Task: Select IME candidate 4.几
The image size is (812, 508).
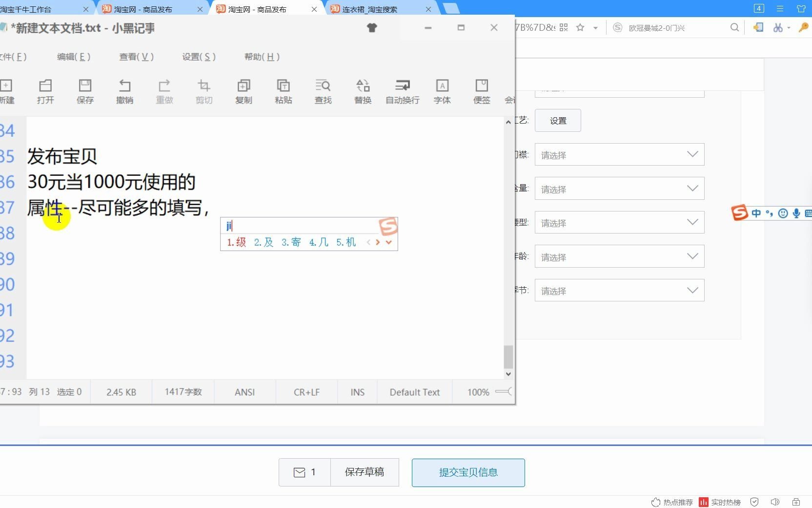Action: pos(319,242)
